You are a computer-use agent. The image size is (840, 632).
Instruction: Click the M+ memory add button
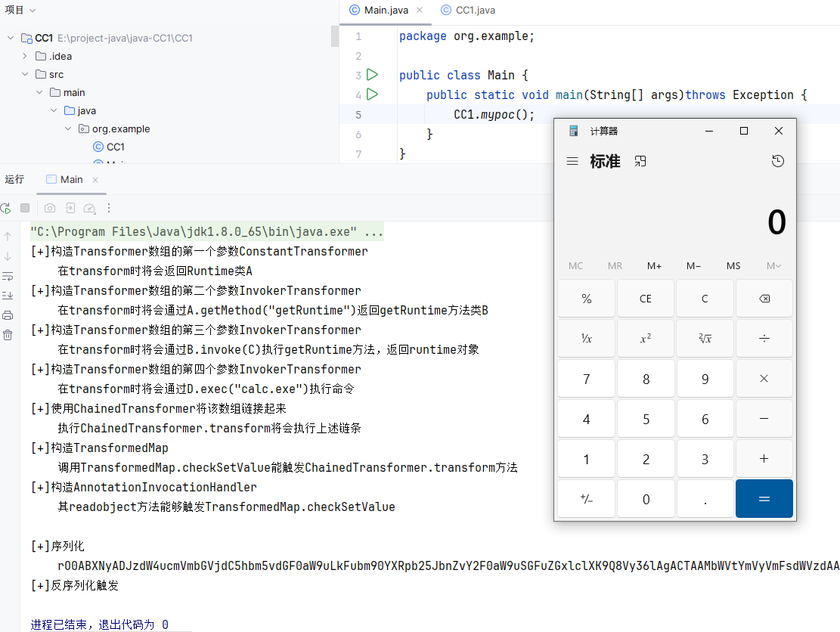(654, 265)
